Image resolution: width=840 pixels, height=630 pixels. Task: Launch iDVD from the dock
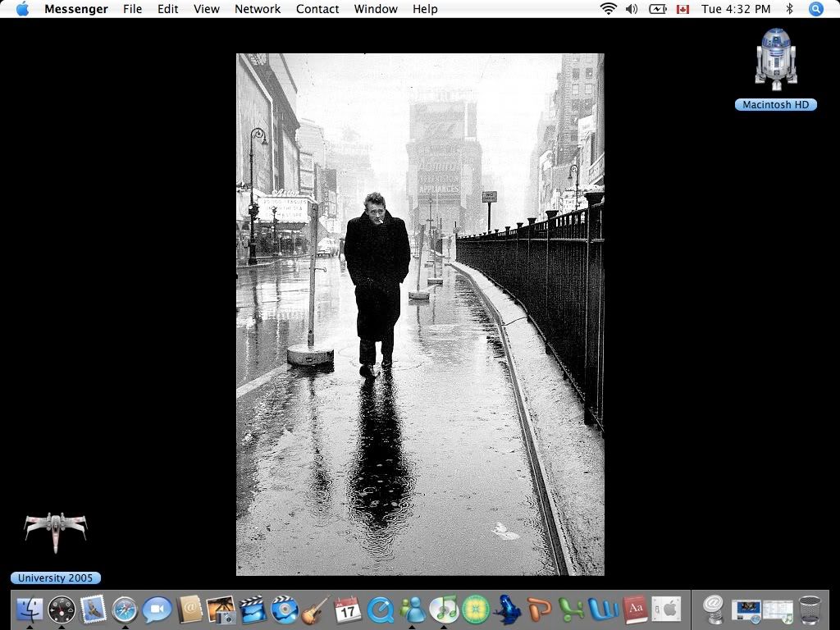[x=285, y=609]
